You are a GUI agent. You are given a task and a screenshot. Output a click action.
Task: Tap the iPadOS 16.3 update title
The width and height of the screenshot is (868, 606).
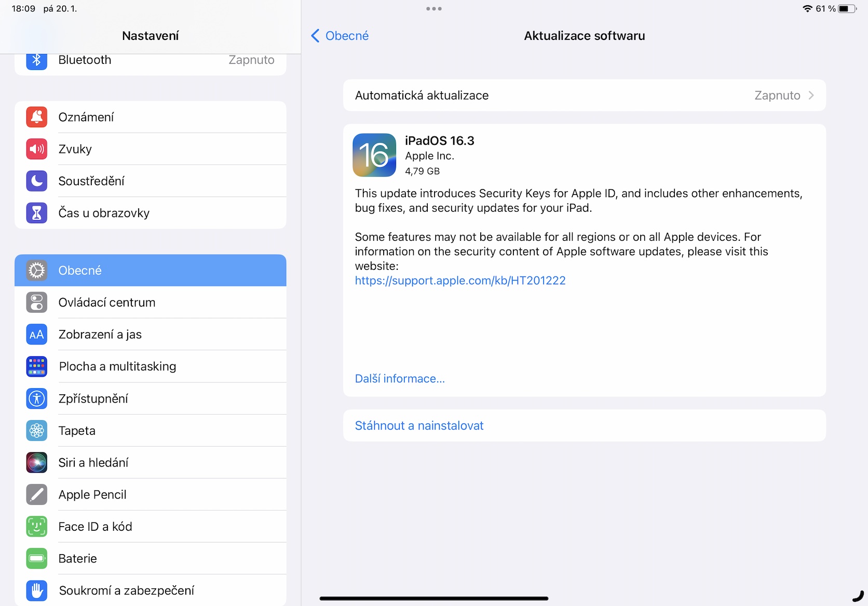click(439, 141)
